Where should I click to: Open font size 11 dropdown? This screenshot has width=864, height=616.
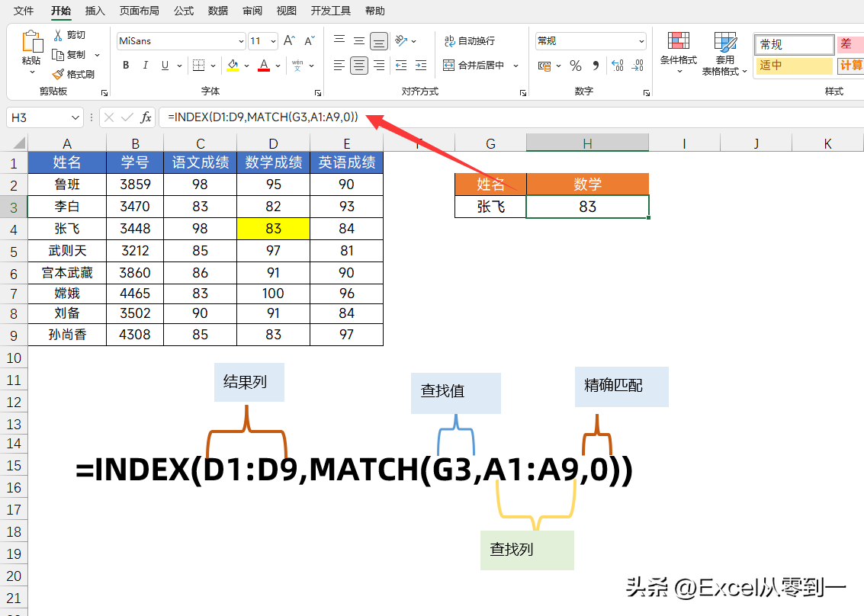click(x=273, y=41)
